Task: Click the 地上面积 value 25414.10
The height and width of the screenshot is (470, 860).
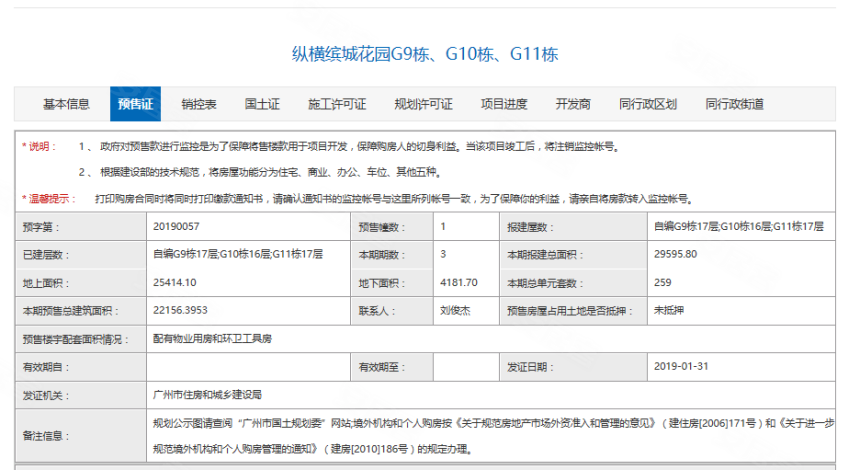Action: (175, 283)
